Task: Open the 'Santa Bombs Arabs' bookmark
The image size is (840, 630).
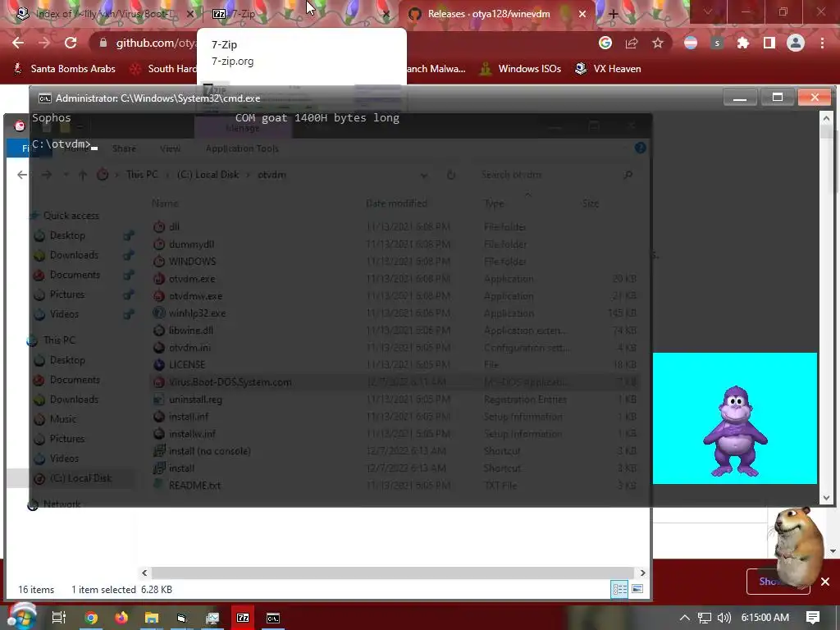Action: [x=64, y=69]
